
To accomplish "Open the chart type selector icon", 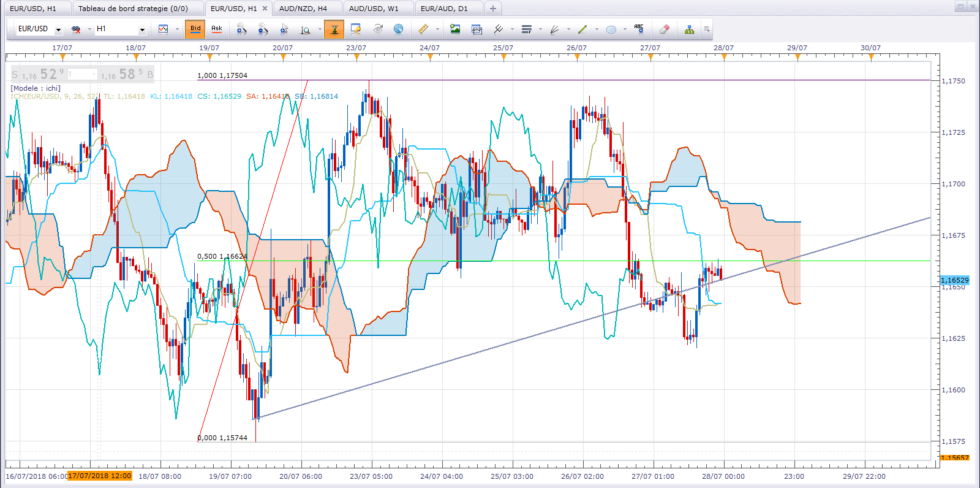I will pyautogui.click(x=163, y=29).
